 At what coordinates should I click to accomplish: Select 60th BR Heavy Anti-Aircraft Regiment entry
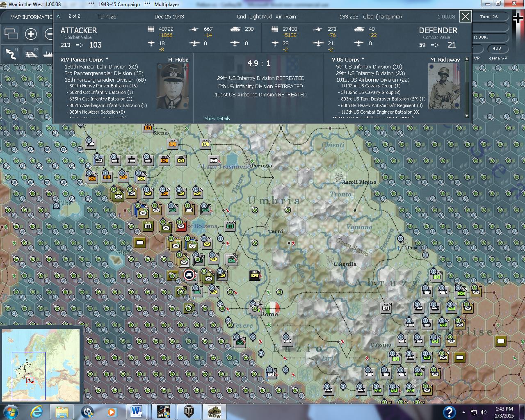pyautogui.click(x=380, y=105)
